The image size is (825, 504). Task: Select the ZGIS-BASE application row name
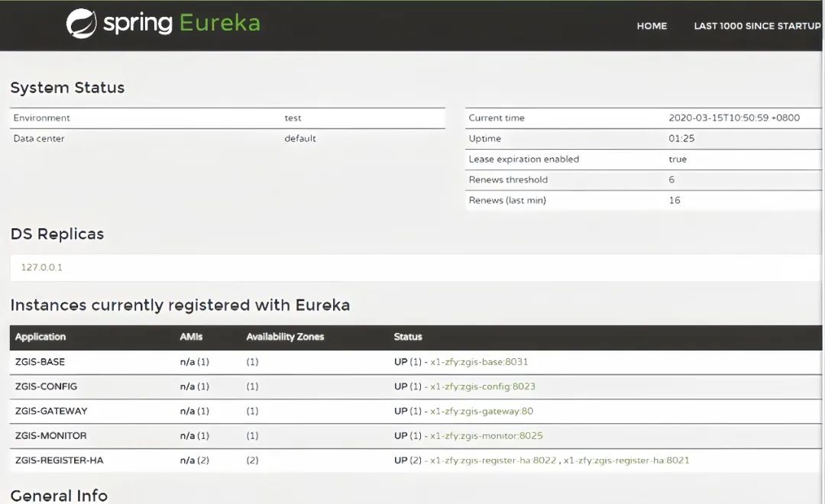[x=40, y=362]
